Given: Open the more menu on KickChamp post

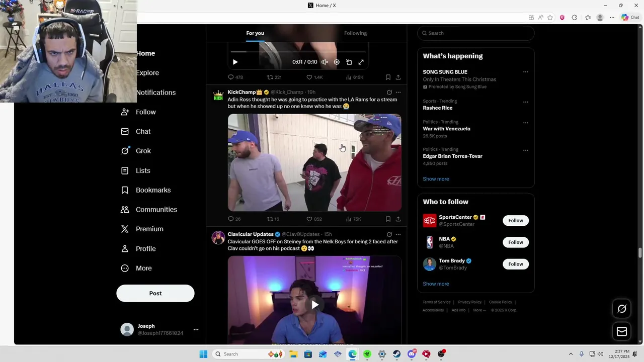Looking at the screenshot, I should coord(398,93).
